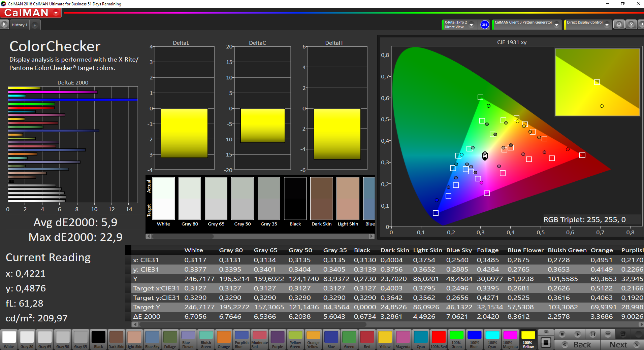Click the data table horizontal scrollbar thumb

click(x=253, y=324)
